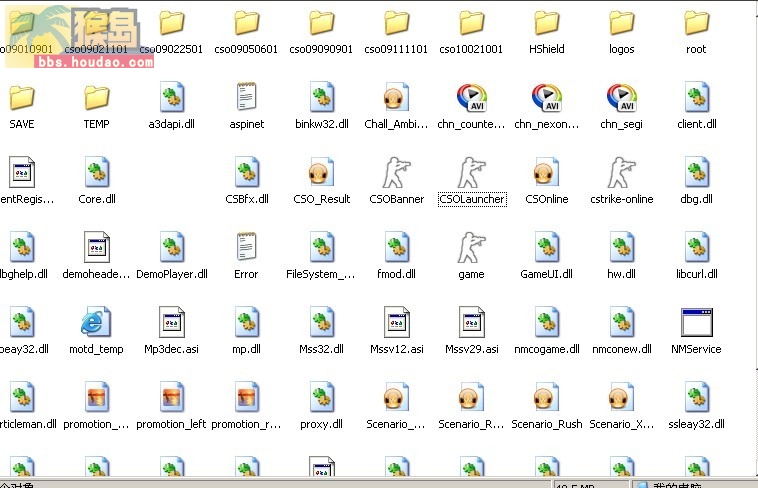Click the game executable icon

[471, 248]
